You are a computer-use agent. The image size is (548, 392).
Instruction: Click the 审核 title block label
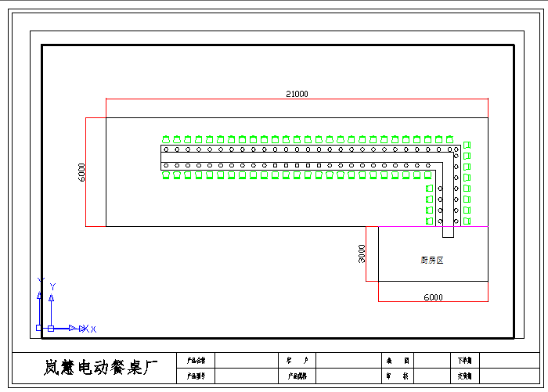tap(398, 376)
